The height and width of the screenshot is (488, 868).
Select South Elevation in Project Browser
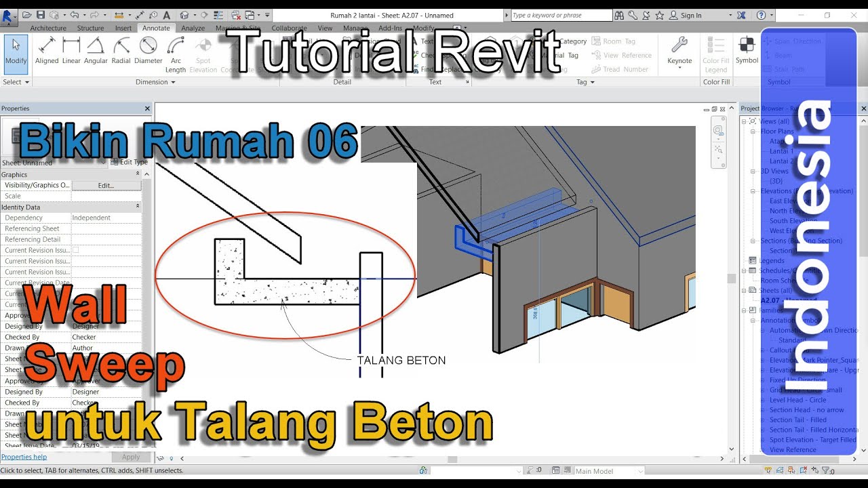[793, 221]
